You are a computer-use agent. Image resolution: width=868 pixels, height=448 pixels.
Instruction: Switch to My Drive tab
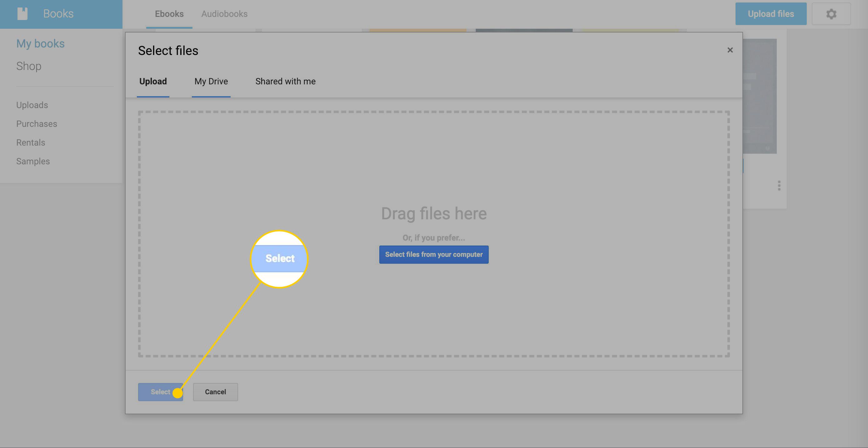coord(211,81)
